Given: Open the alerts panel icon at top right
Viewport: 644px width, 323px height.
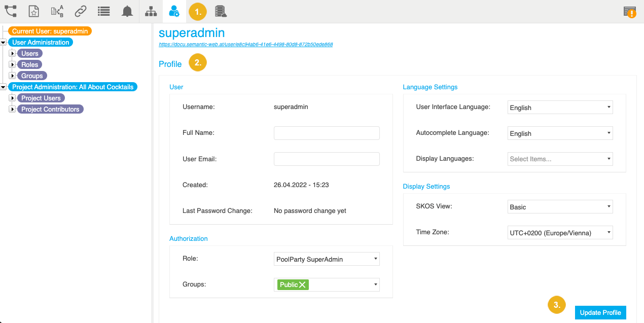Looking at the screenshot, I should coord(630,11).
